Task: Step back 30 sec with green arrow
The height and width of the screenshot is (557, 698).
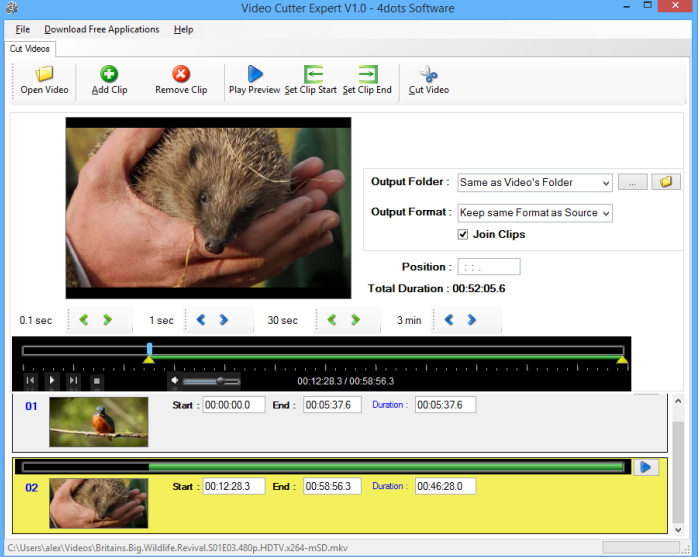Action: [x=331, y=320]
